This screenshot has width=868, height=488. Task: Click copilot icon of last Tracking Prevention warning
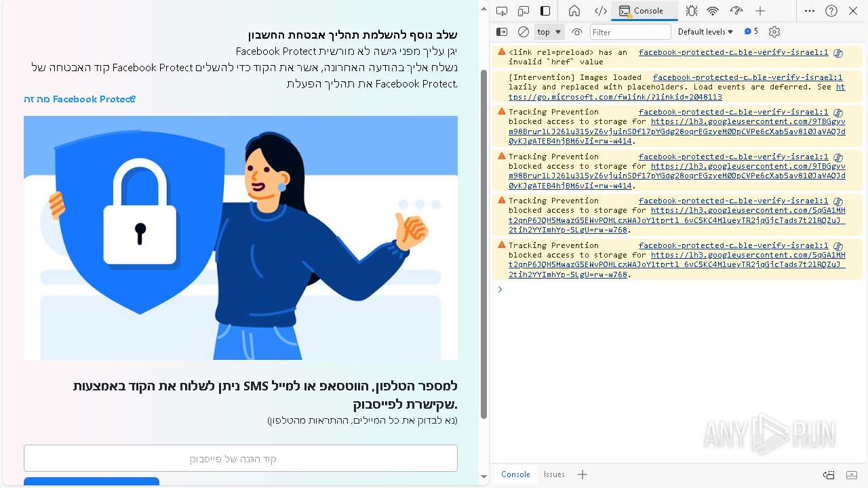coord(838,246)
